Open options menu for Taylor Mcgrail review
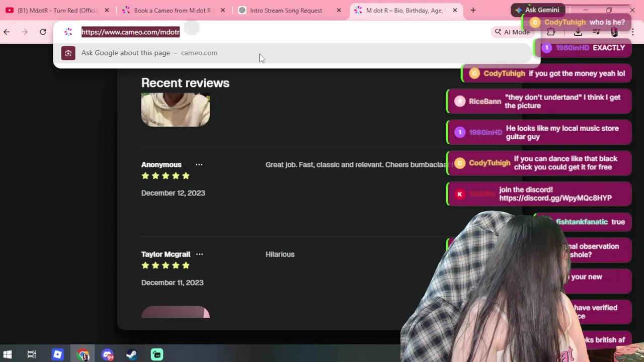The height and width of the screenshot is (362, 644). pos(199,254)
